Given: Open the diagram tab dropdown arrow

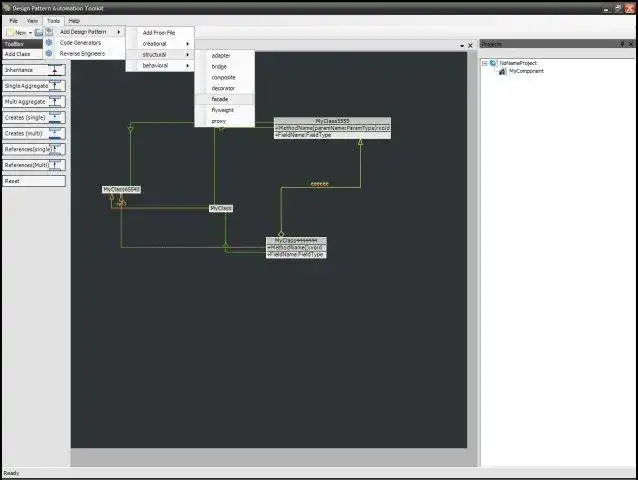Looking at the screenshot, I should pos(462,46).
